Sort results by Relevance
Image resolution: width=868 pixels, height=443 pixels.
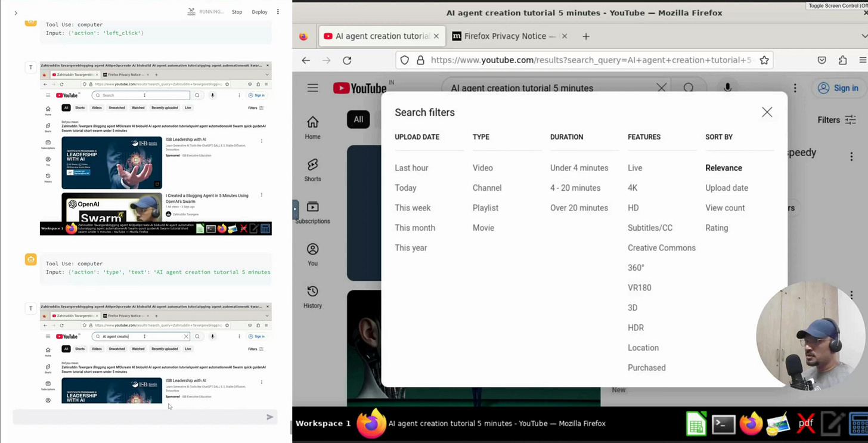[724, 168]
